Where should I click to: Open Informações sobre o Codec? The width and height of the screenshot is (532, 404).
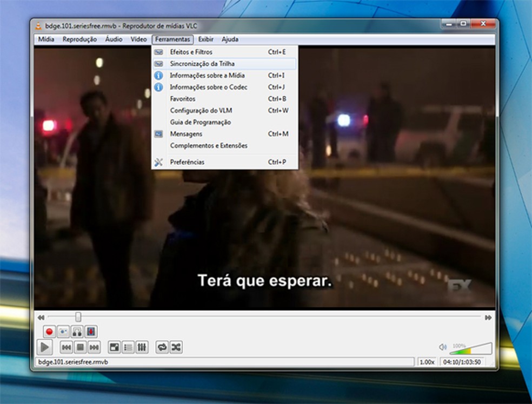(224, 87)
